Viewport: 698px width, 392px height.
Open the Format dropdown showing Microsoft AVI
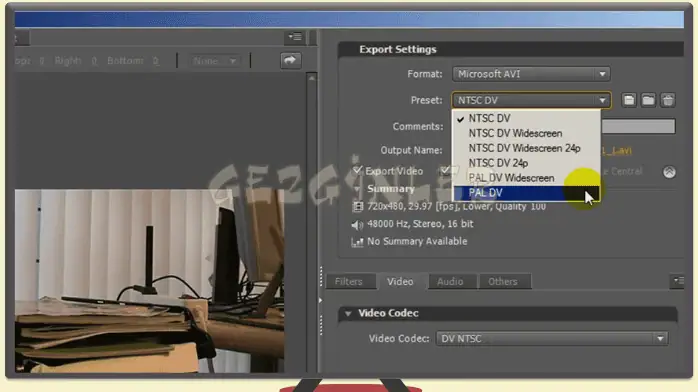[531, 74]
